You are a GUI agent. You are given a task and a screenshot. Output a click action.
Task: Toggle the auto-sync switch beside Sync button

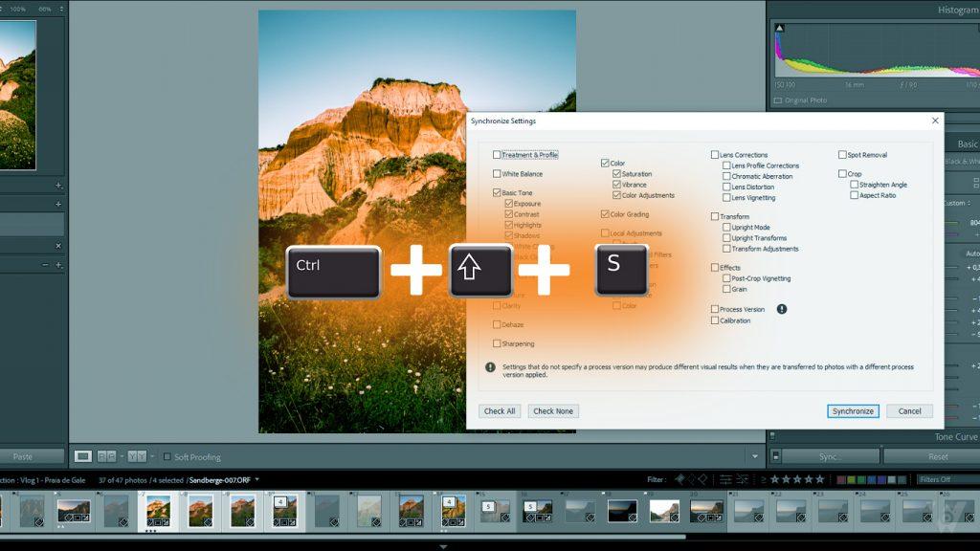775,456
